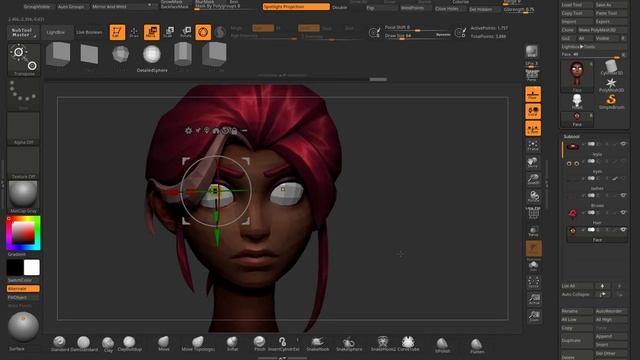Screen dimensions: 640x360
Task: Select the Pinch brush
Action: tap(260, 344)
